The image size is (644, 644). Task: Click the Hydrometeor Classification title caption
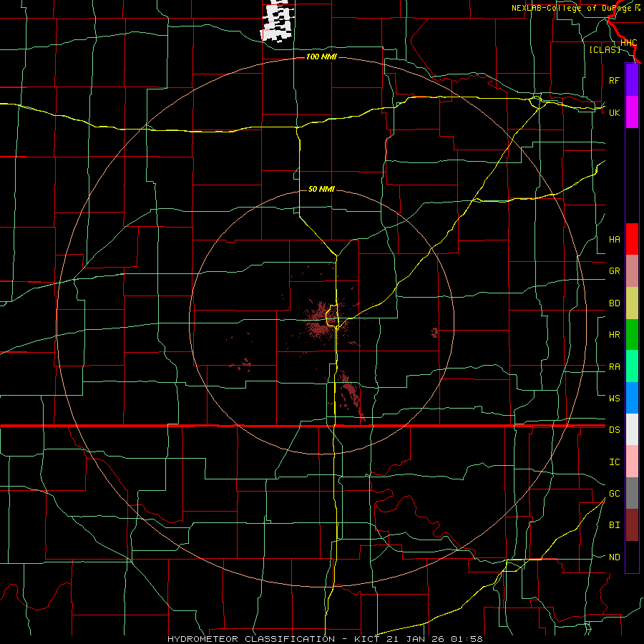pyautogui.click(x=325, y=639)
